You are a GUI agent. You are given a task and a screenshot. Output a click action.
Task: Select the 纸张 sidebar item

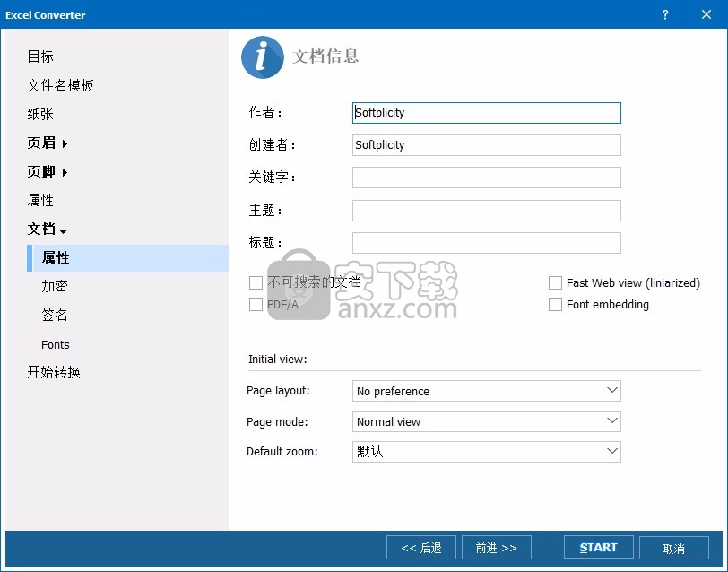tap(40, 114)
